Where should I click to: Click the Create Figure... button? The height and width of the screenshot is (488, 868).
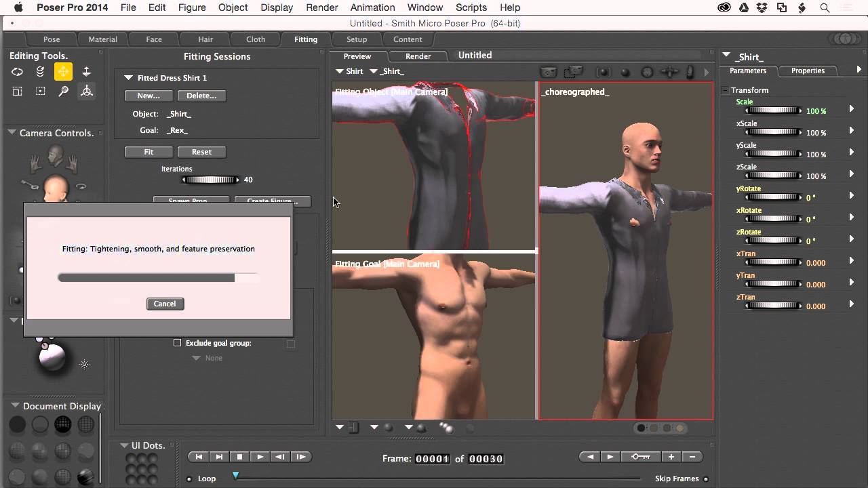272,201
